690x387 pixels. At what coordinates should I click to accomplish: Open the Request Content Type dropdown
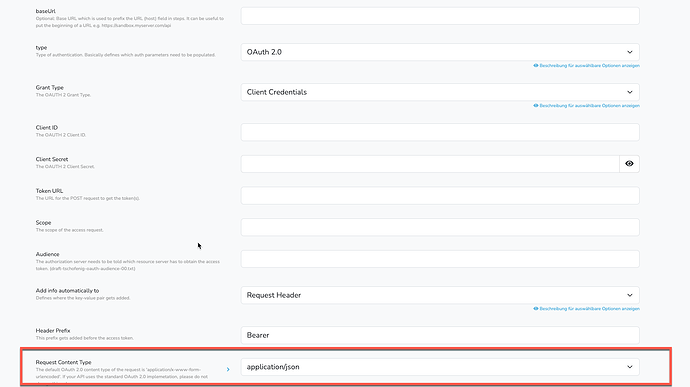click(x=440, y=367)
